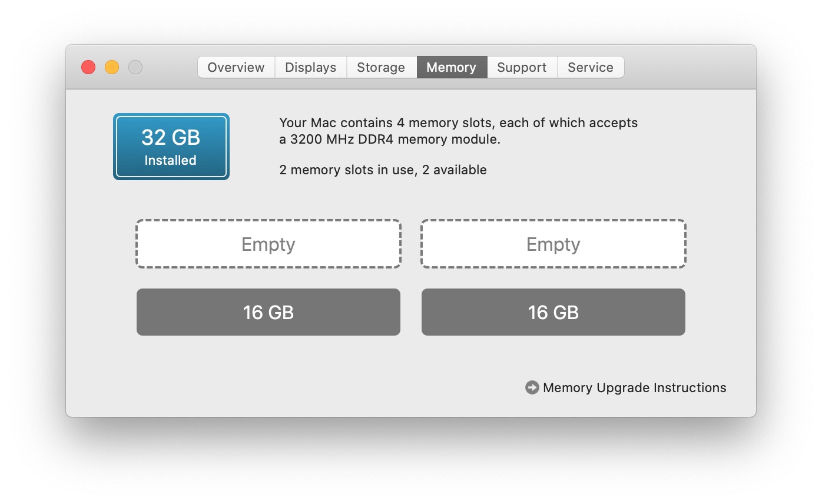Open the Memory Upgrade Instructions link
The image size is (822, 504).
click(635, 387)
